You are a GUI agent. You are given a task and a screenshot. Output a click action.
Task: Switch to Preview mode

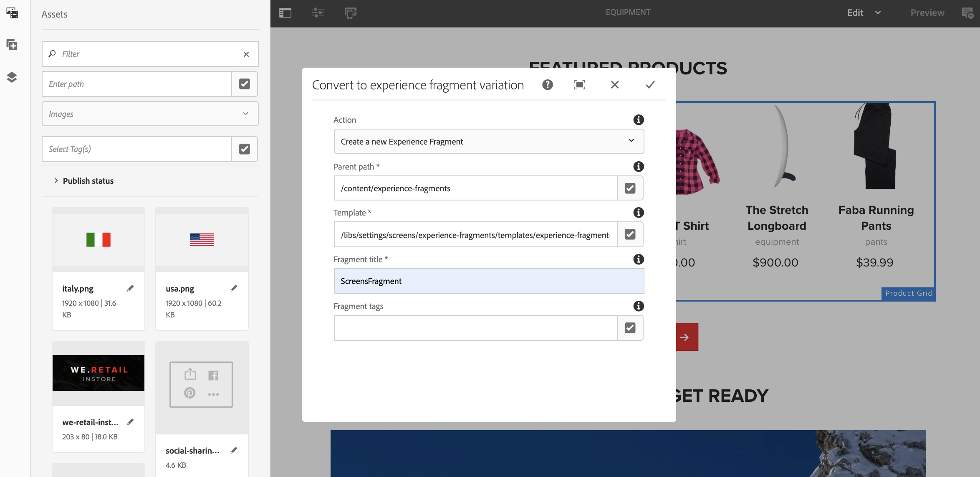[x=927, y=13]
